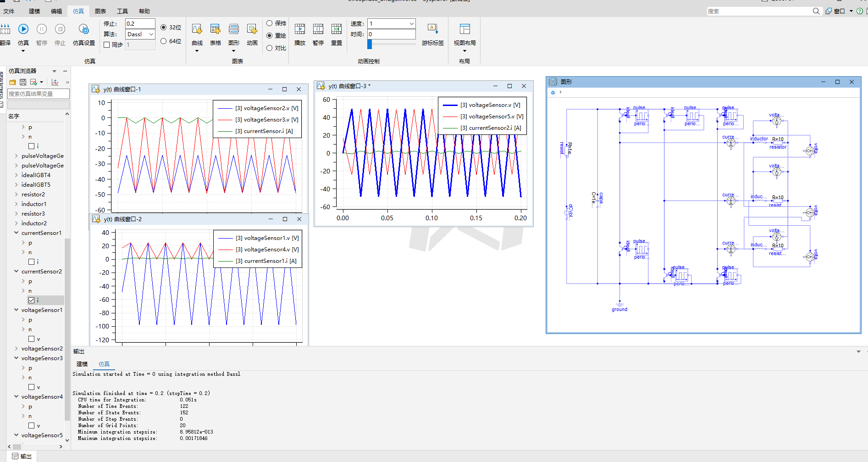Select the 对比 radio option
868x462 pixels.
270,48
